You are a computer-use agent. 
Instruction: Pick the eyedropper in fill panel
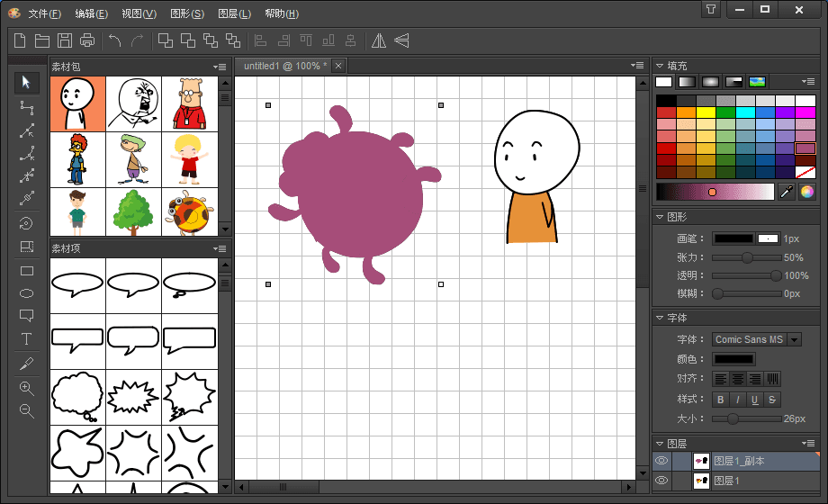(786, 192)
